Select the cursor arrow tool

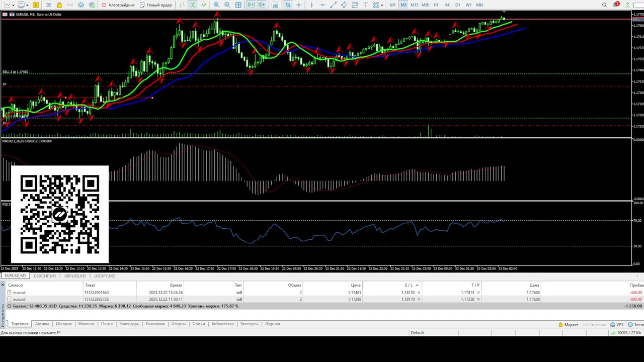(288, 5)
